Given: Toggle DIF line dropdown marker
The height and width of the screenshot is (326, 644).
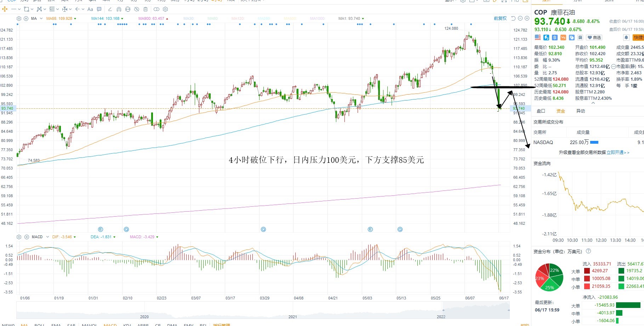Looking at the screenshot, I should coord(75,237).
